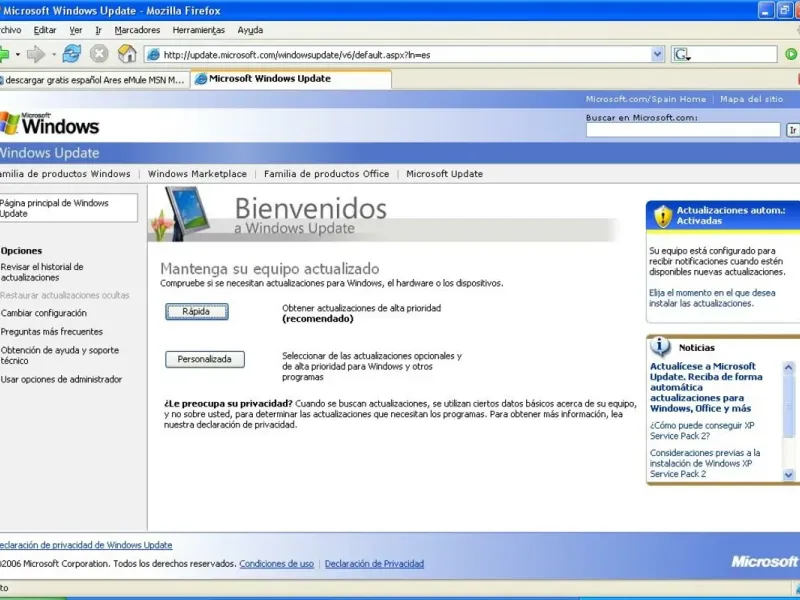The image size is (800, 600).
Task: Open Actualícese a Microsoft Update news headline
Action: [706, 387]
